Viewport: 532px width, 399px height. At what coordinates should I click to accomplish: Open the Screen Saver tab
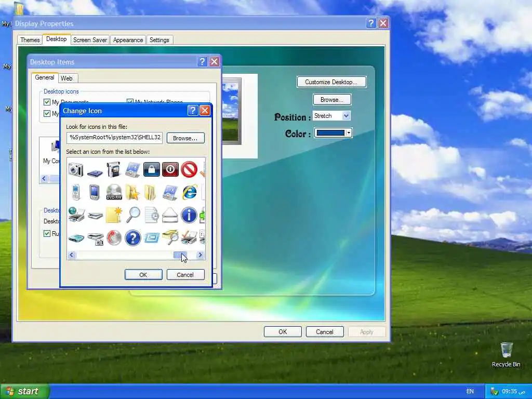90,40
